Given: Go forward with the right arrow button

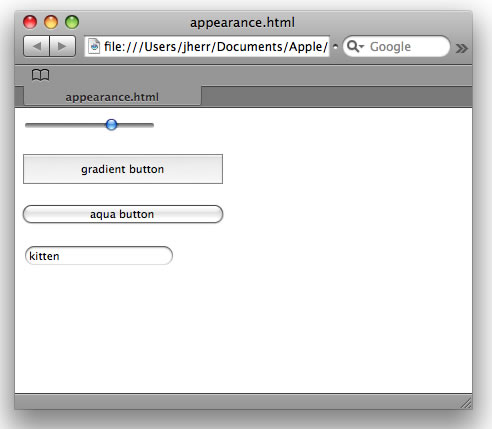Looking at the screenshot, I should (62, 46).
